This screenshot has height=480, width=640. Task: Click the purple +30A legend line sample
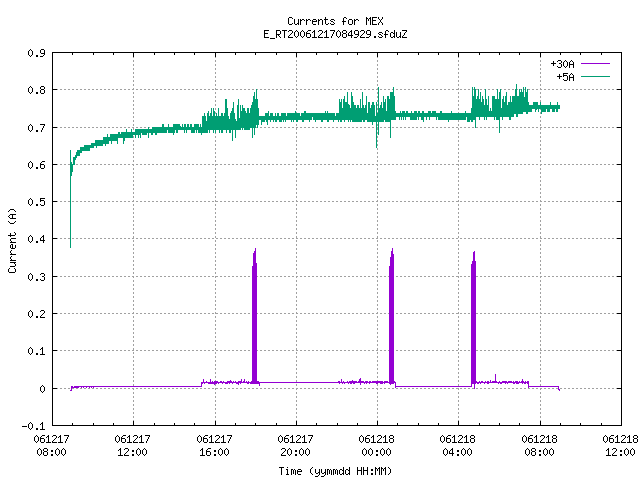click(596, 64)
